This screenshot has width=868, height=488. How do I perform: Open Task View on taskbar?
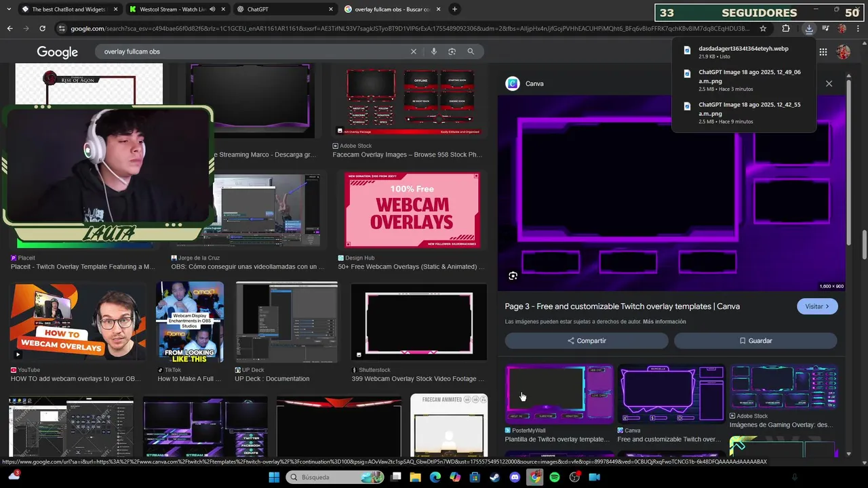pyautogui.click(x=397, y=477)
